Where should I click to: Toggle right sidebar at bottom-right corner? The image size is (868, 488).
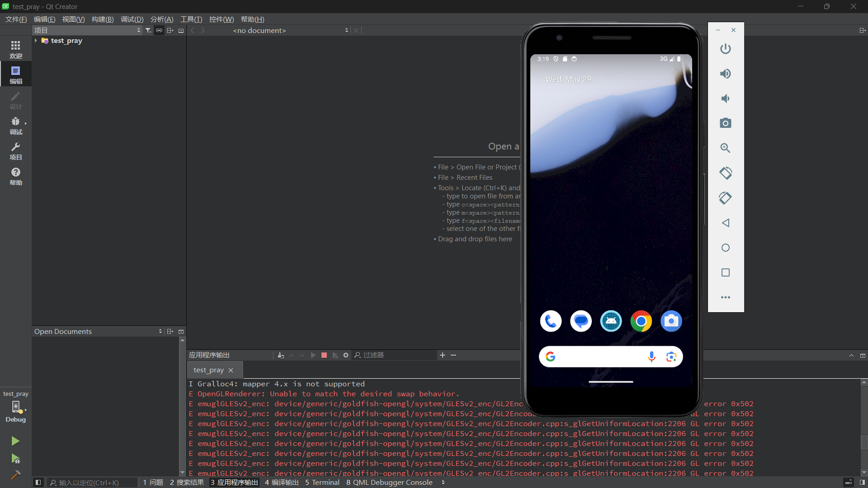[862, 482]
